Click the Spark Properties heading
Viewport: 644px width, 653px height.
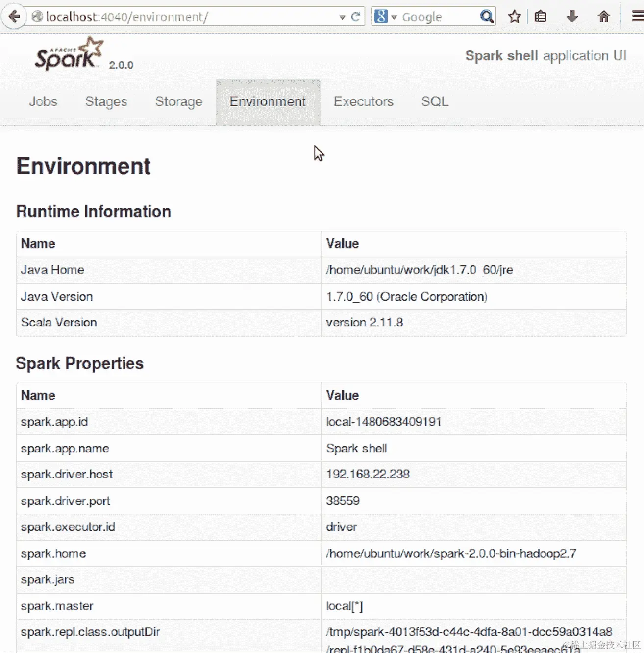pyautogui.click(x=80, y=363)
